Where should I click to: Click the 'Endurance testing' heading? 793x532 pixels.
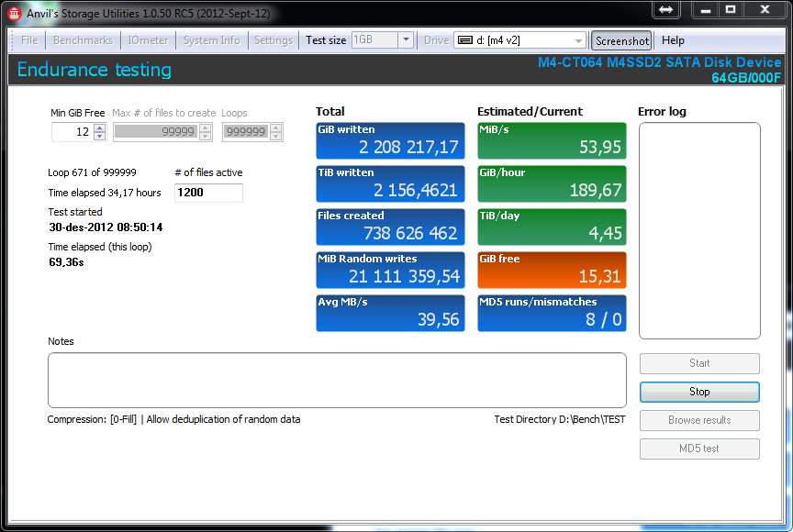point(95,70)
